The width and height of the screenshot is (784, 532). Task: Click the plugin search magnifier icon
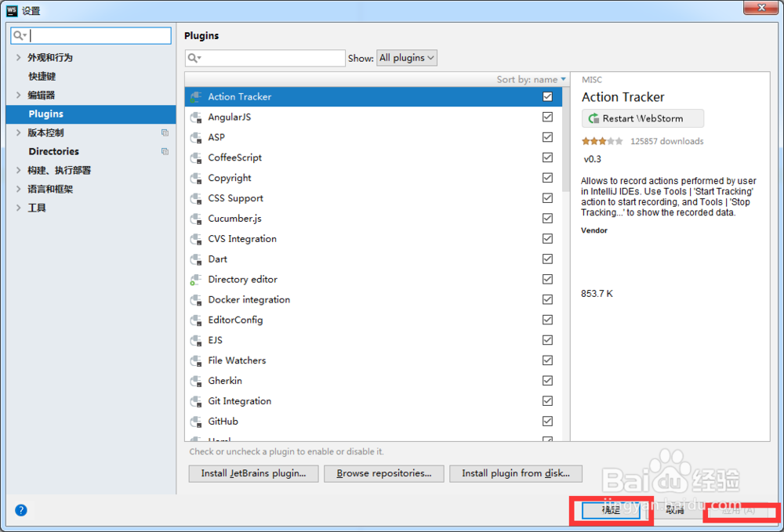pyautogui.click(x=194, y=58)
